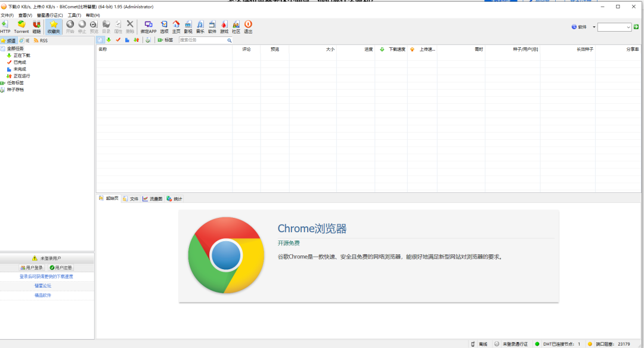Switch to the 频道 sidebar tab
Image resolution: width=644 pixels, height=348 pixels.
[x=8, y=41]
